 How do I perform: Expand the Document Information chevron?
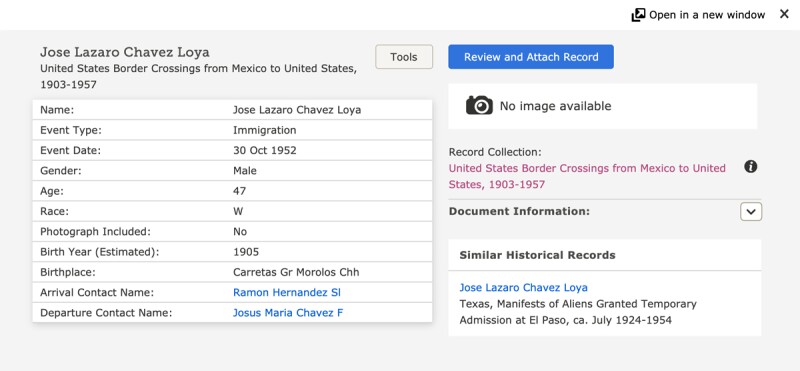pos(751,211)
